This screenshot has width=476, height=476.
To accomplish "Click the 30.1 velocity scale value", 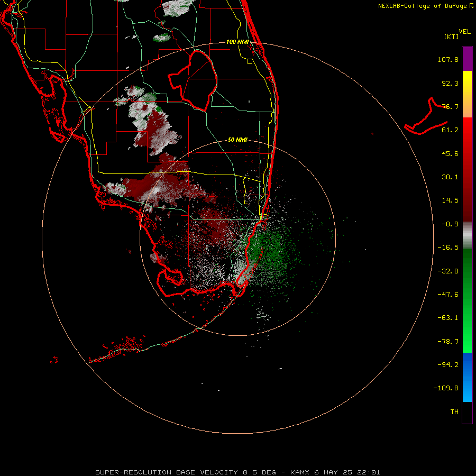I will (x=450, y=177).
